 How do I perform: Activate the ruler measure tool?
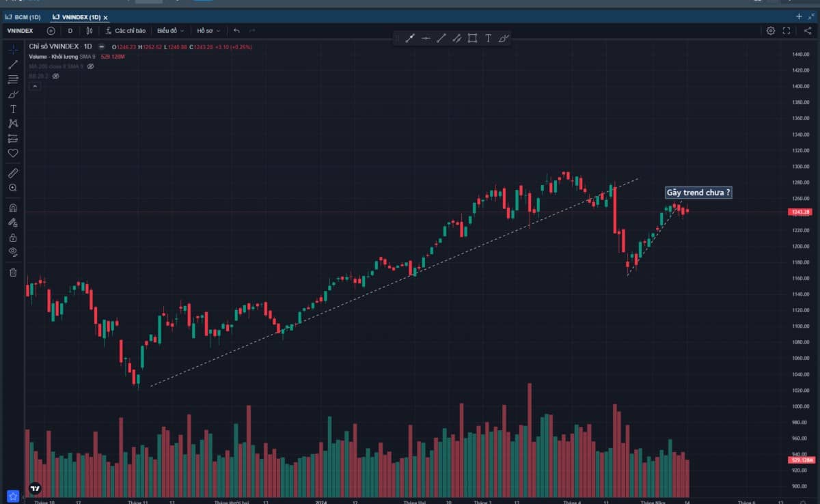[x=12, y=173]
